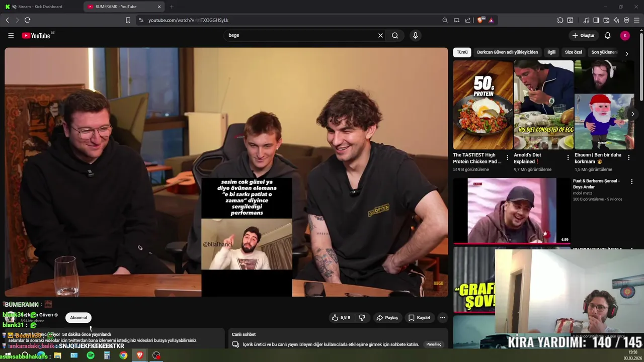Dislike the video
The height and width of the screenshot is (362, 644).
click(x=362, y=318)
